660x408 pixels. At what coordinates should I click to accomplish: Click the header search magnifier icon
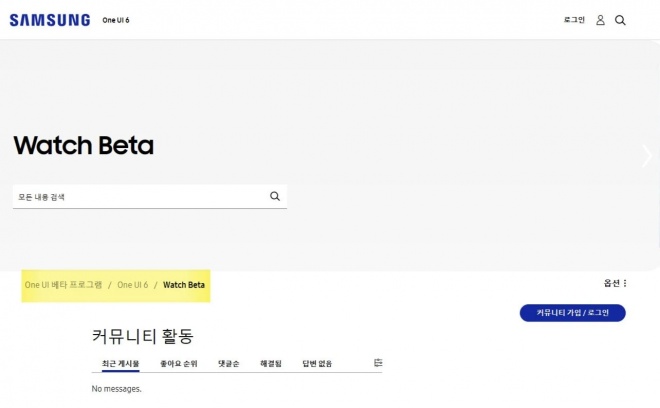coord(621,20)
